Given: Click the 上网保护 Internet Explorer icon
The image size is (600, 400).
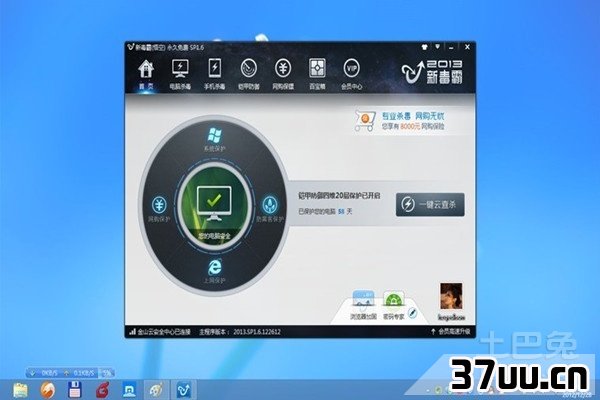Looking at the screenshot, I should click(x=214, y=267).
